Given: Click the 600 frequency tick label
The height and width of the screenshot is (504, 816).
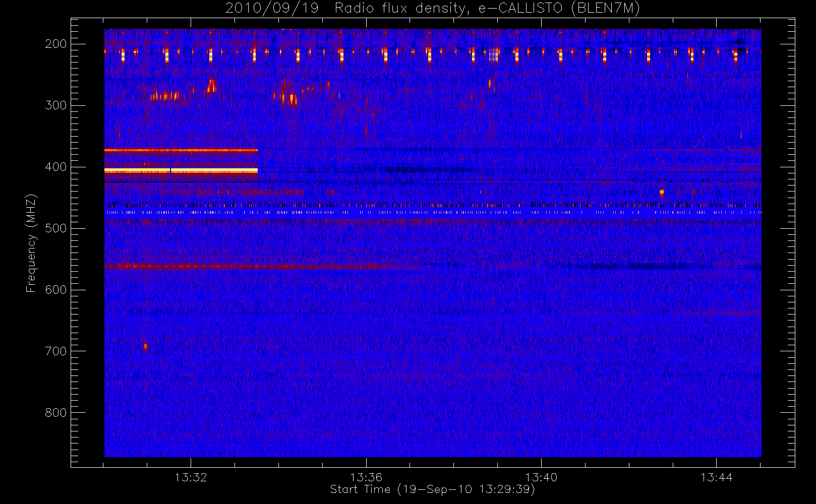Looking at the screenshot, I should point(55,290).
